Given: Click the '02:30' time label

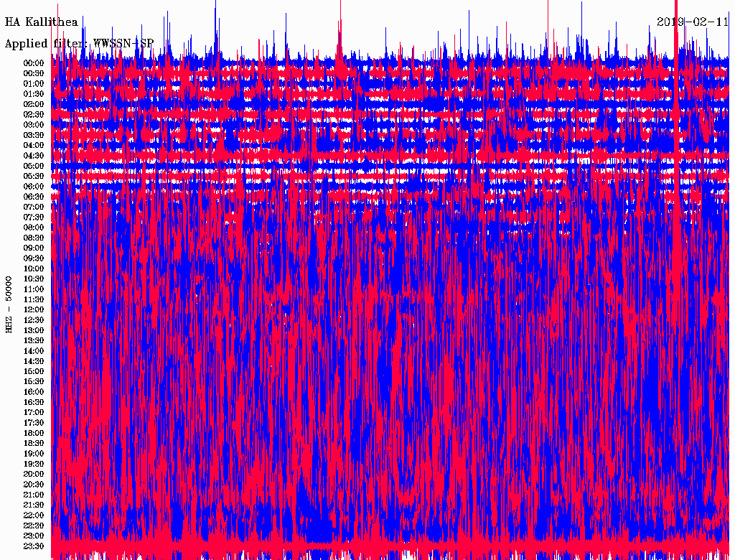Looking at the screenshot, I should click(x=34, y=114).
